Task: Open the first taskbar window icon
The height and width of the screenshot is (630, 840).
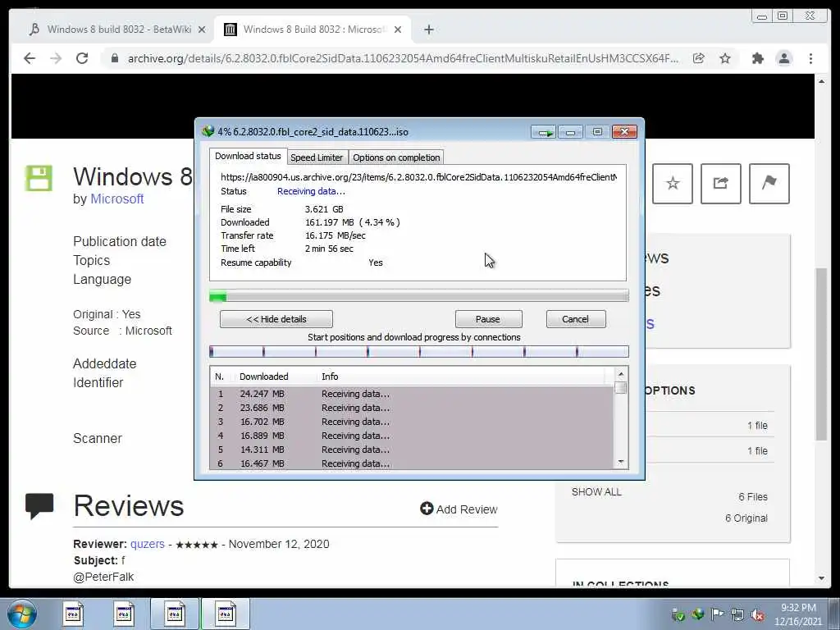Action: click(73, 614)
